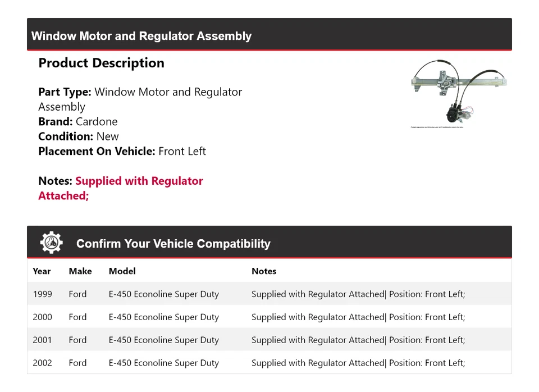Click the Part Type label text

[65, 92]
